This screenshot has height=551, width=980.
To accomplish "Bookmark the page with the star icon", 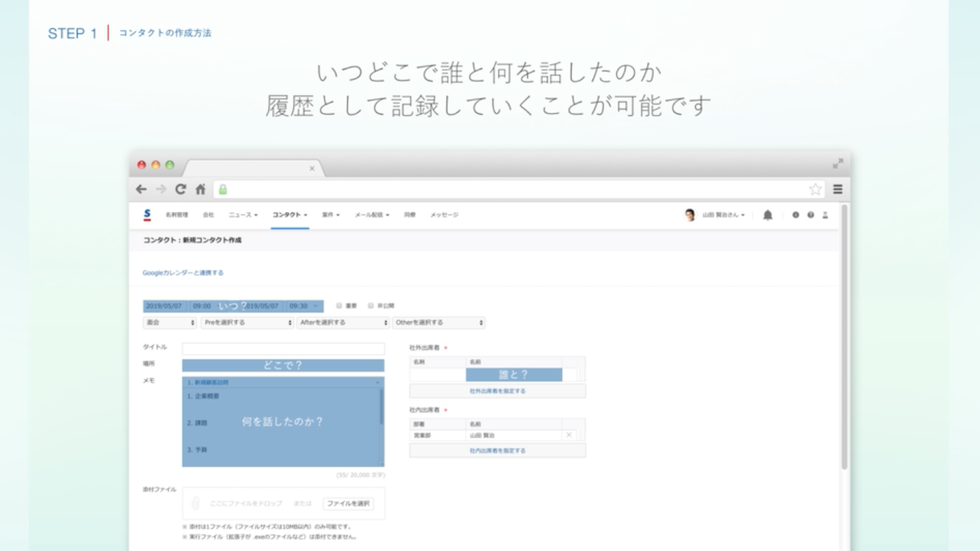I will [x=815, y=189].
